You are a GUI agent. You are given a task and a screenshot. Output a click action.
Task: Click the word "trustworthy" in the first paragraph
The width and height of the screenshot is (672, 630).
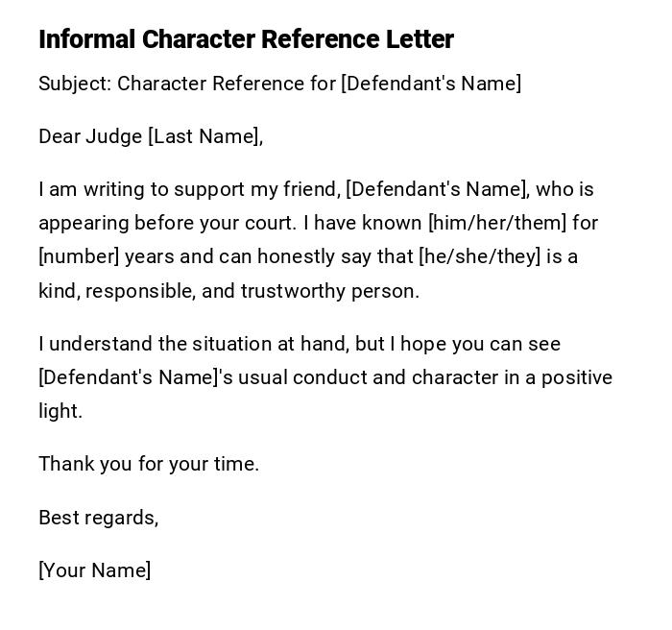[x=291, y=291]
